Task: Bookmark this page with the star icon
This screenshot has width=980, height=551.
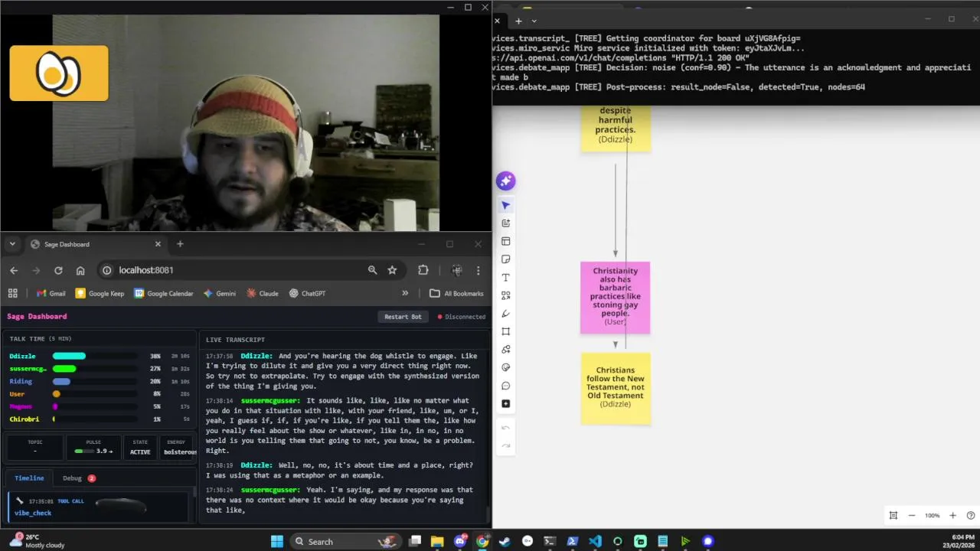Action: (x=392, y=270)
